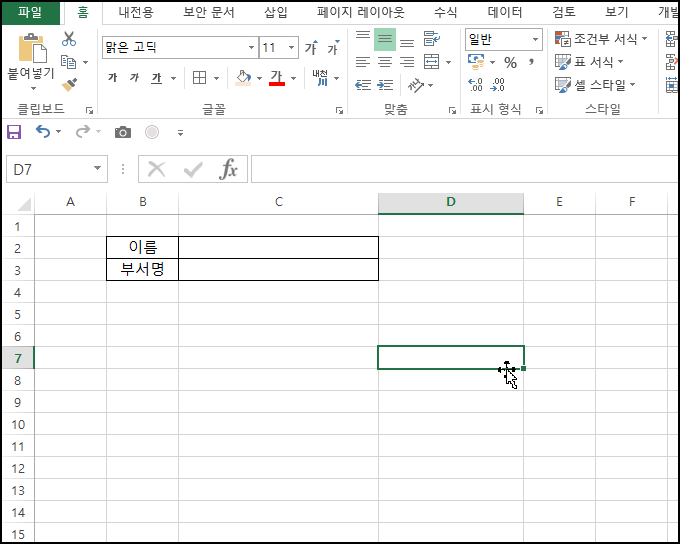Apply cell borders icon
The image size is (680, 544).
tap(199, 78)
